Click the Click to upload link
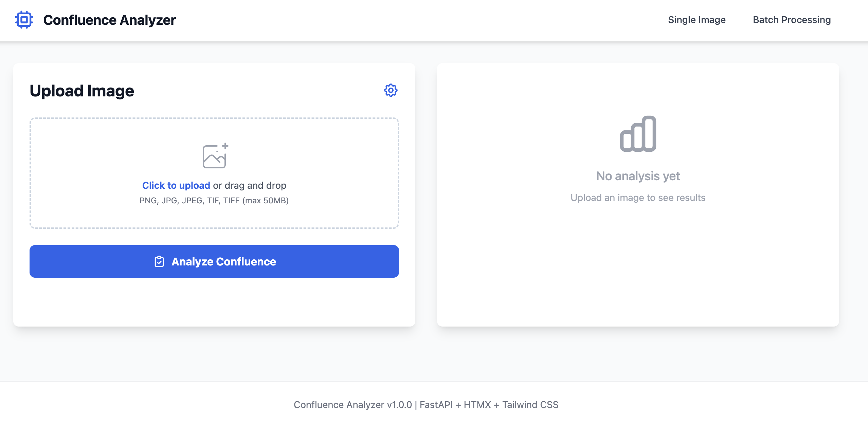 [x=176, y=185]
